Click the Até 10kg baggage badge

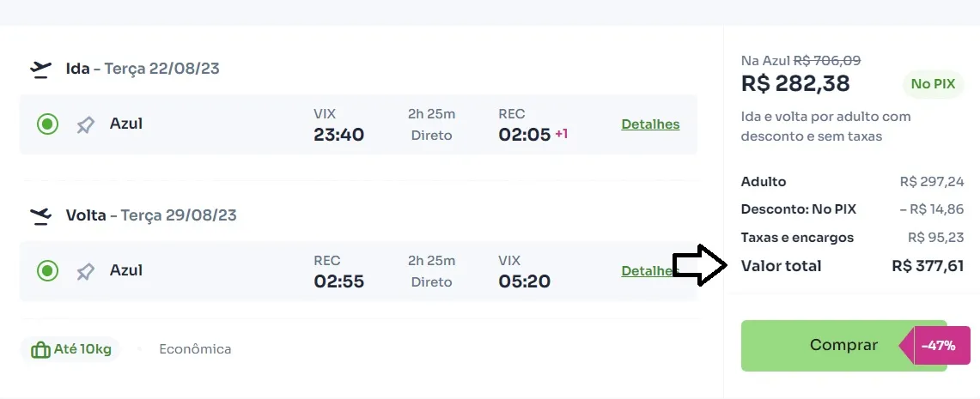[x=70, y=349]
